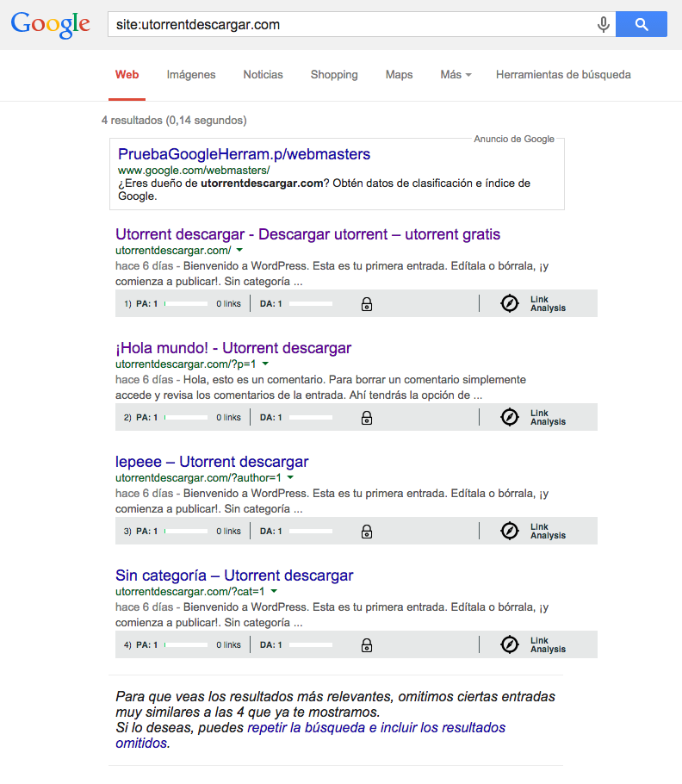The image size is (682, 784).
Task: Click the compass Link Analysis icon in row 1
Action: [x=510, y=303]
